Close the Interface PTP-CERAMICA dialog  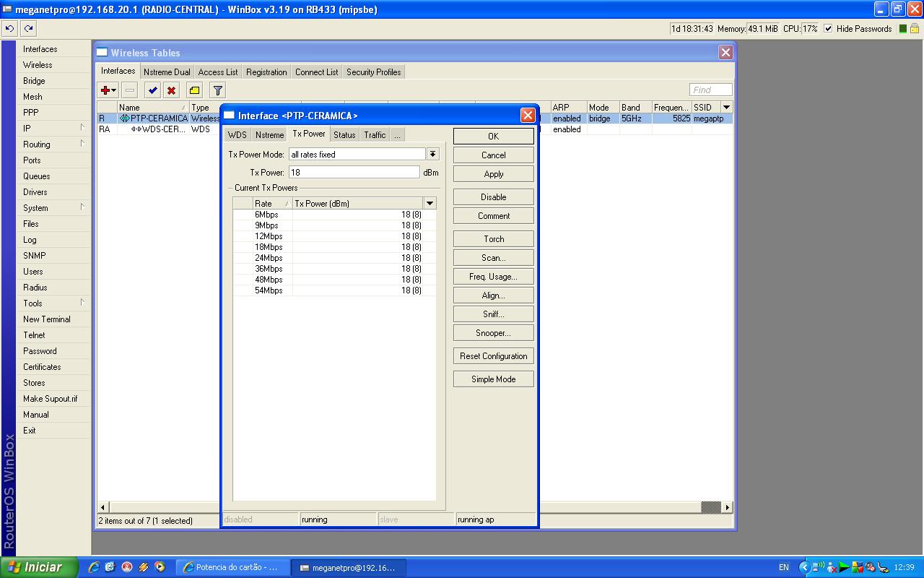coord(528,116)
